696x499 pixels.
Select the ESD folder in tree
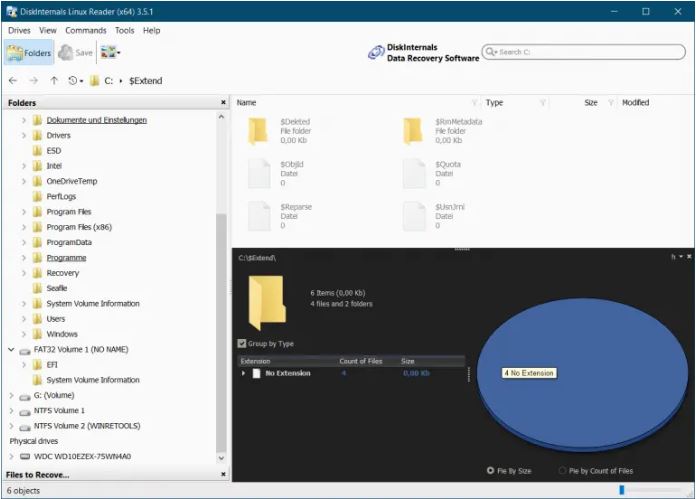click(x=54, y=151)
